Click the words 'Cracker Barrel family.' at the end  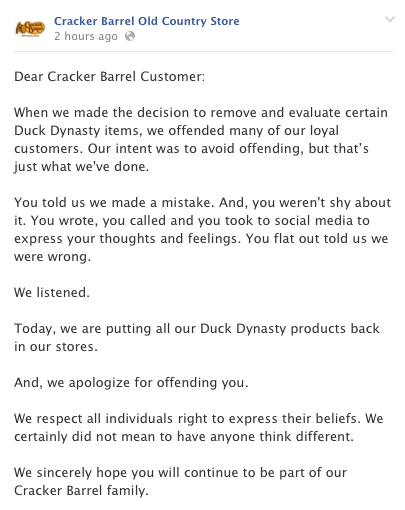click(81, 490)
